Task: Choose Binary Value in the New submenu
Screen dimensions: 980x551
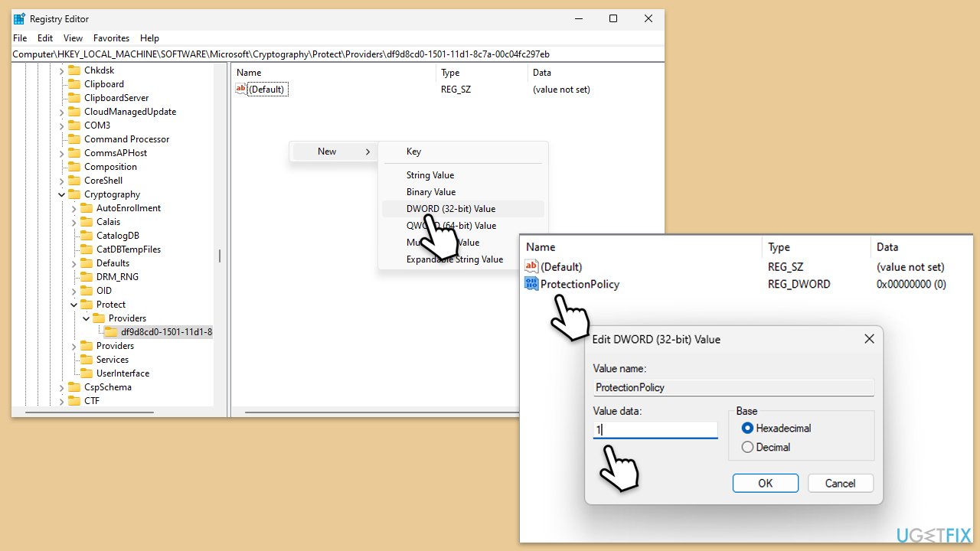Action: click(462, 192)
